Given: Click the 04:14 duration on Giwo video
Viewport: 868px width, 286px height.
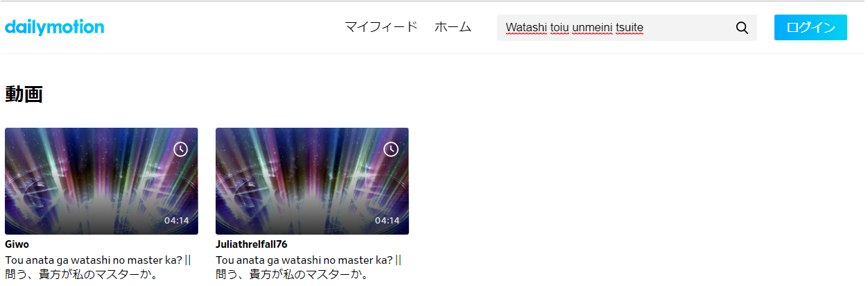Looking at the screenshot, I should point(176,221).
